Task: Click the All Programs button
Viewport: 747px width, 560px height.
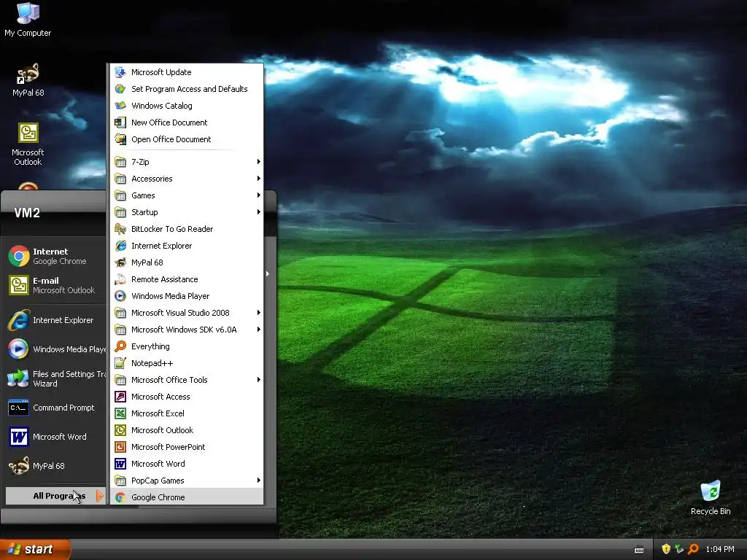Action: [x=55, y=496]
